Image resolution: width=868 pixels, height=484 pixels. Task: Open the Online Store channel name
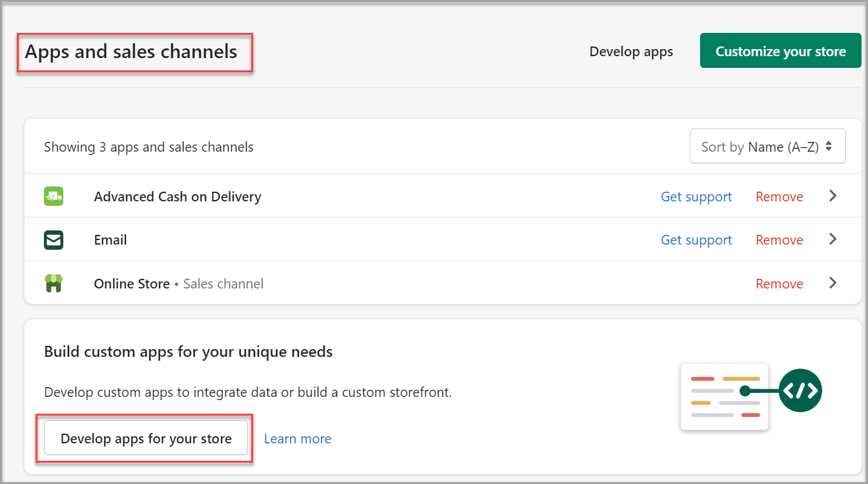[x=132, y=284]
